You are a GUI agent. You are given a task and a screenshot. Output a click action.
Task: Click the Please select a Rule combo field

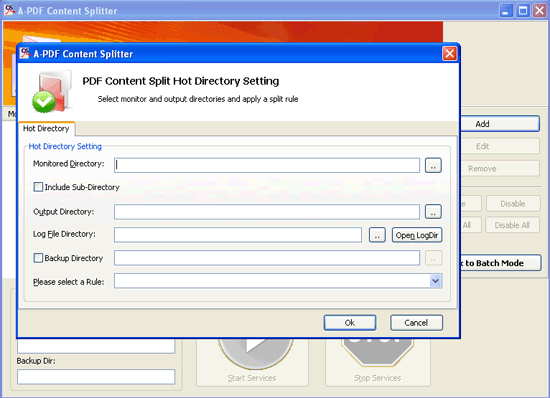[278, 281]
